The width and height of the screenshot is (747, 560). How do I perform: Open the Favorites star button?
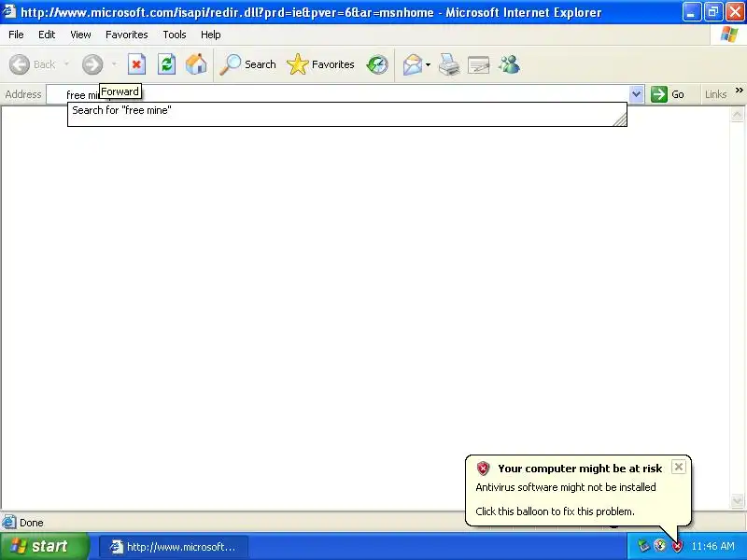coord(320,64)
